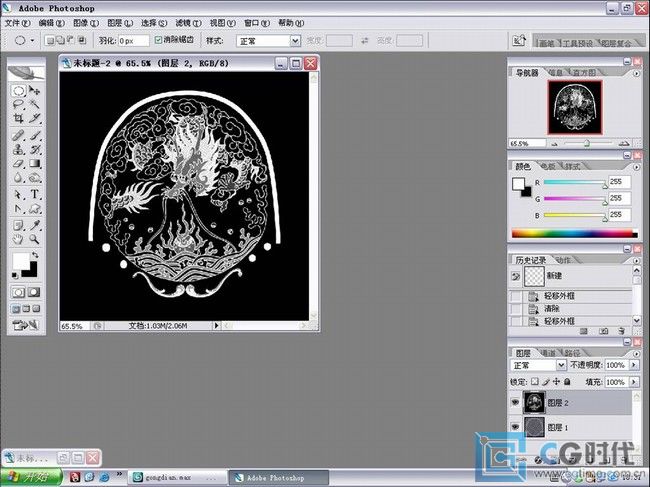Toggle lock transparent pixels in Layers panel
650x487 pixels.
tap(535, 381)
